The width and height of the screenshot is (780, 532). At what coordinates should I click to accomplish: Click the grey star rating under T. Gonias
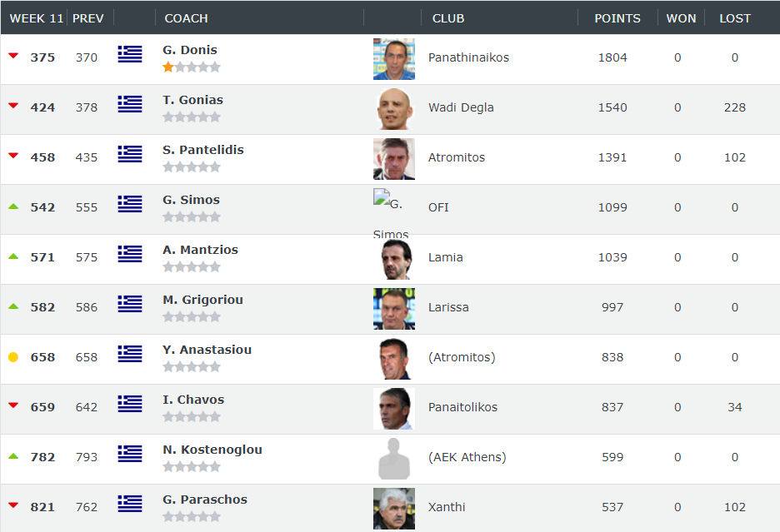click(x=192, y=117)
